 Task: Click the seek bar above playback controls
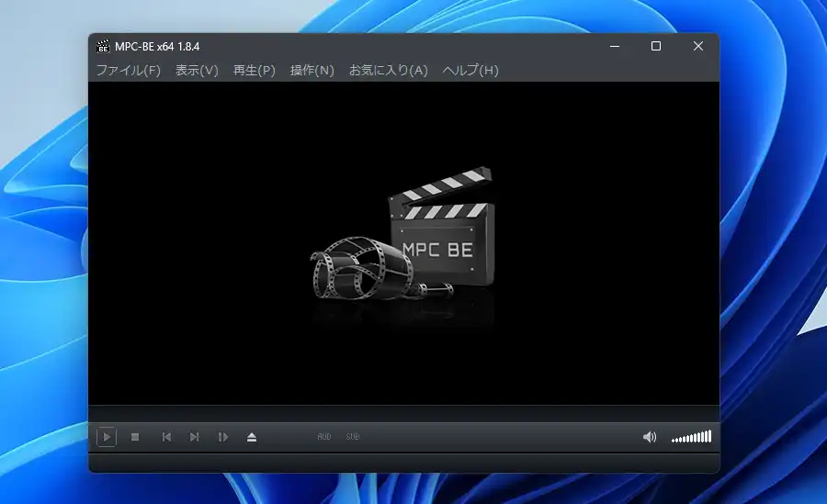pyautogui.click(x=404, y=413)
